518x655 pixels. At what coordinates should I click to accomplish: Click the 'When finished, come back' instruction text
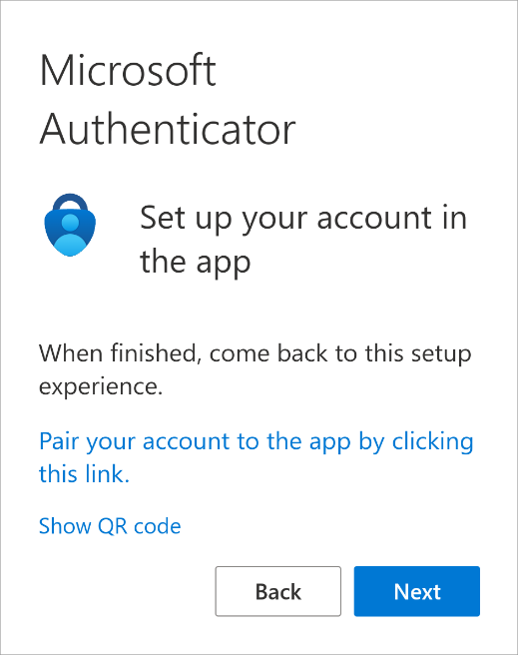[x=255, y=370]
